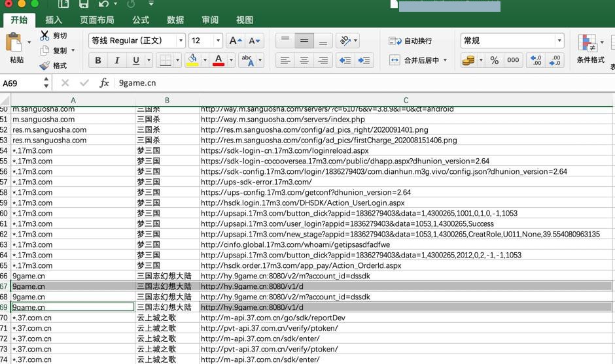Apply percent style
615x364 pixels.
pos(494,60)
